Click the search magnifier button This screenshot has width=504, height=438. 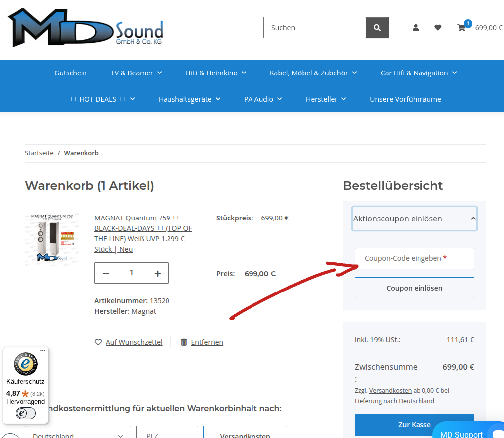click(377, 28)
